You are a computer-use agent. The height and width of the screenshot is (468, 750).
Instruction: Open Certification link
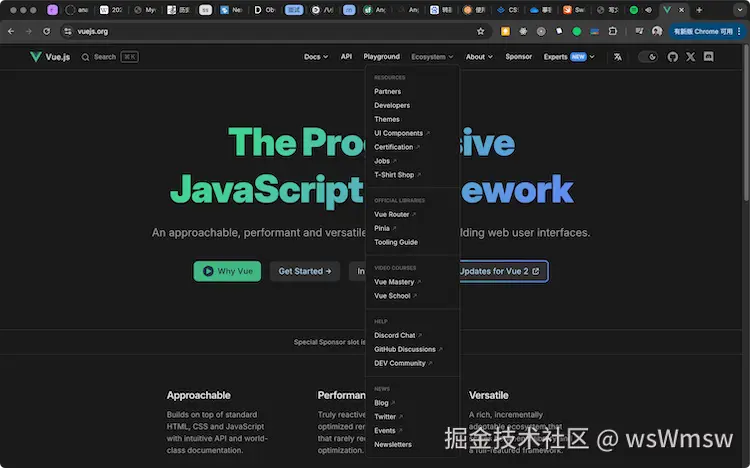396,147
